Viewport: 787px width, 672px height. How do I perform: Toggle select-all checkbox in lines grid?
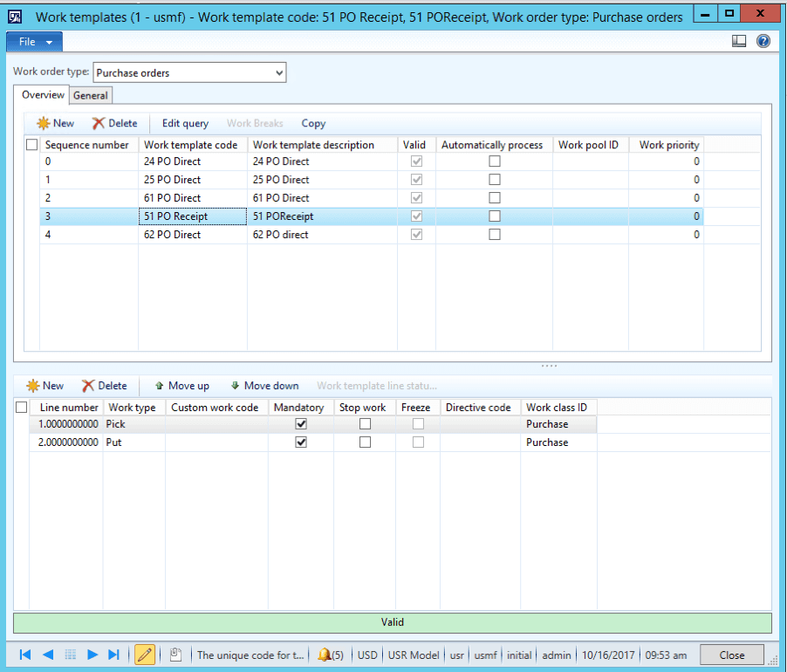pos(22,408)
